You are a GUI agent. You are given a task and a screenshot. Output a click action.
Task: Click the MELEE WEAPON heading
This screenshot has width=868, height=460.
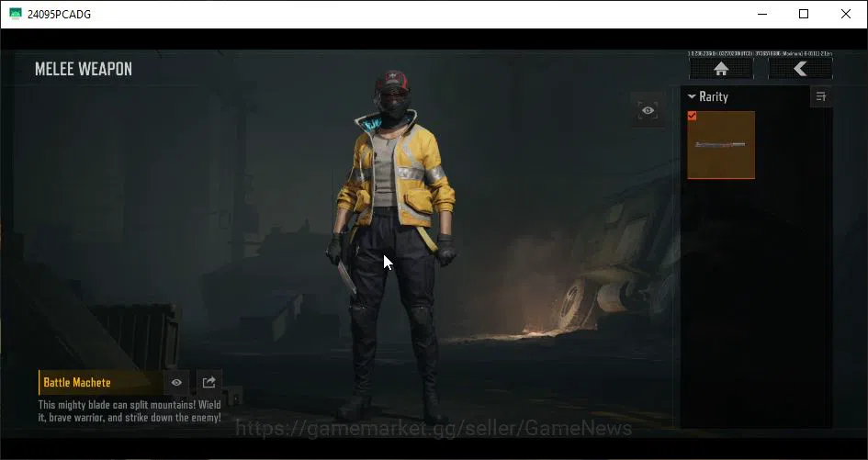84,69
